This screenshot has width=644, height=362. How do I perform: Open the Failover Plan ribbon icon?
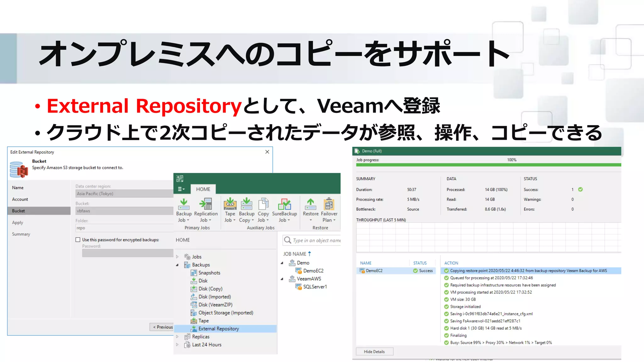329,204
